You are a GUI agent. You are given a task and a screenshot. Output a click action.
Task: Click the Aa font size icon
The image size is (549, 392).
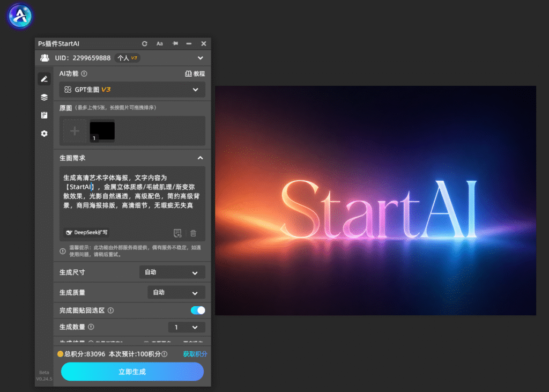click(160, 44)
